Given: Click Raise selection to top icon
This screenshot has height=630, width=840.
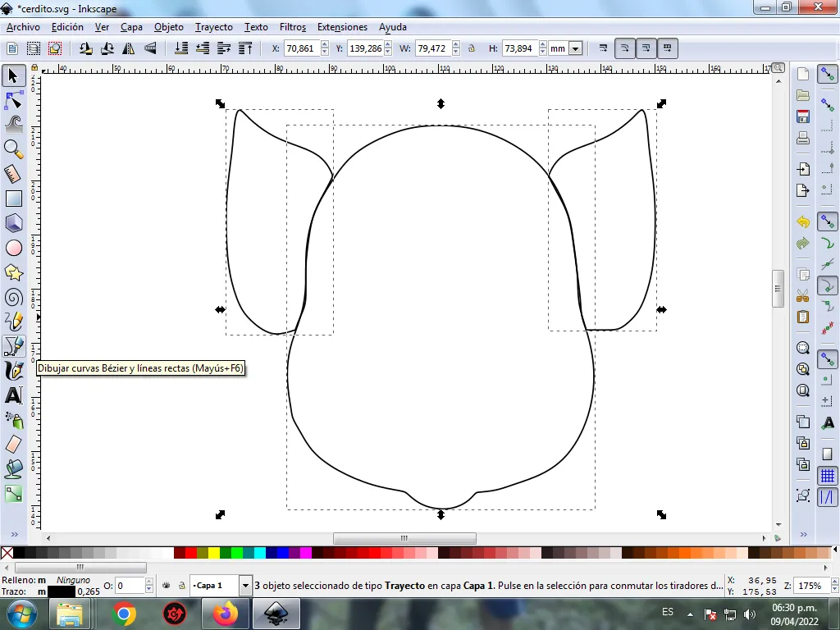Looking at the screenshot, I should pos(245,48).
